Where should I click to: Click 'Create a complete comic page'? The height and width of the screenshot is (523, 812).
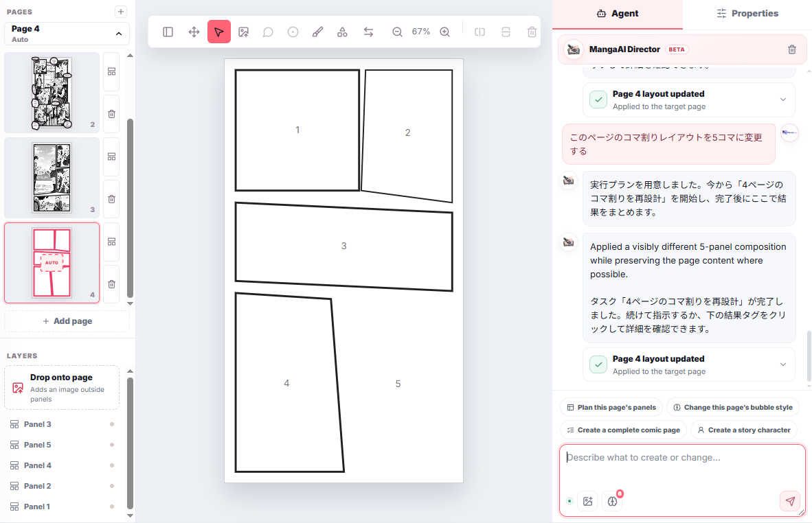(x=624, y=430)
